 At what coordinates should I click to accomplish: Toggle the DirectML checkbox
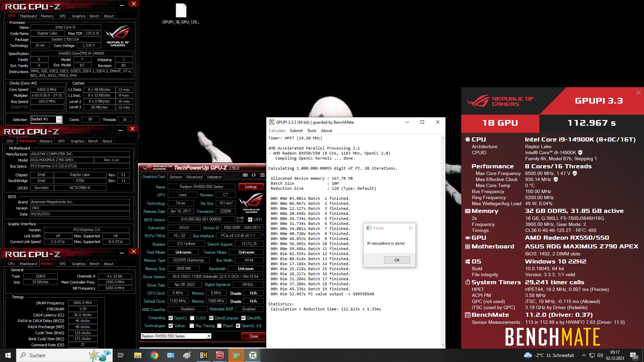pos(244,318)
